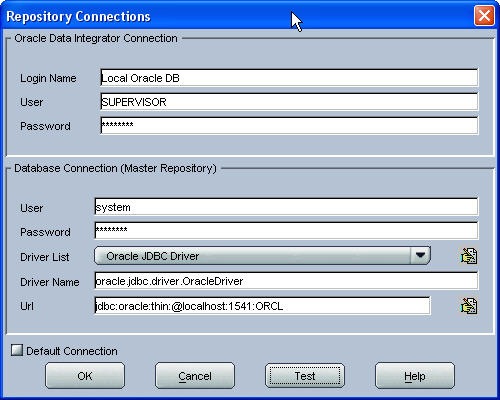This screenshot has height=400, width=500.
Task: Click the OK button
Action: (85, 376)
